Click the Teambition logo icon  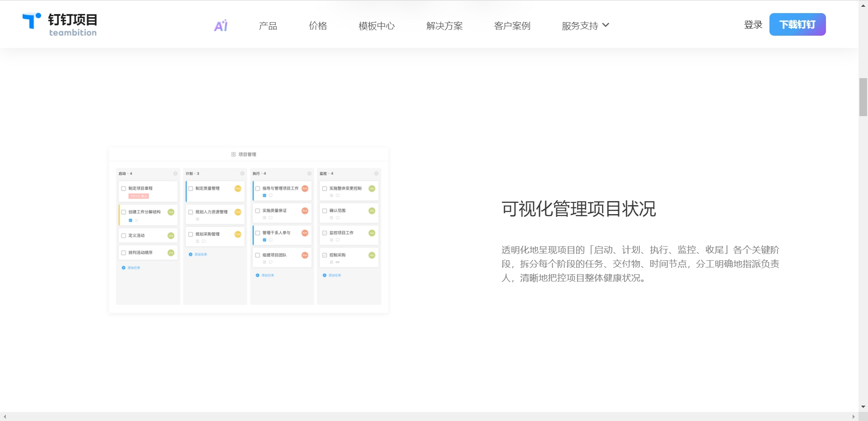click(32, 21)
